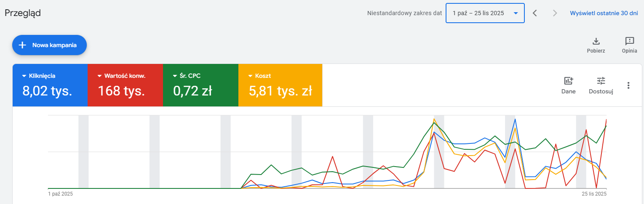The width and height of the screenshot is (644, 204).
Task: Click the Dane chart data icon
Action: tap(568, 81)
